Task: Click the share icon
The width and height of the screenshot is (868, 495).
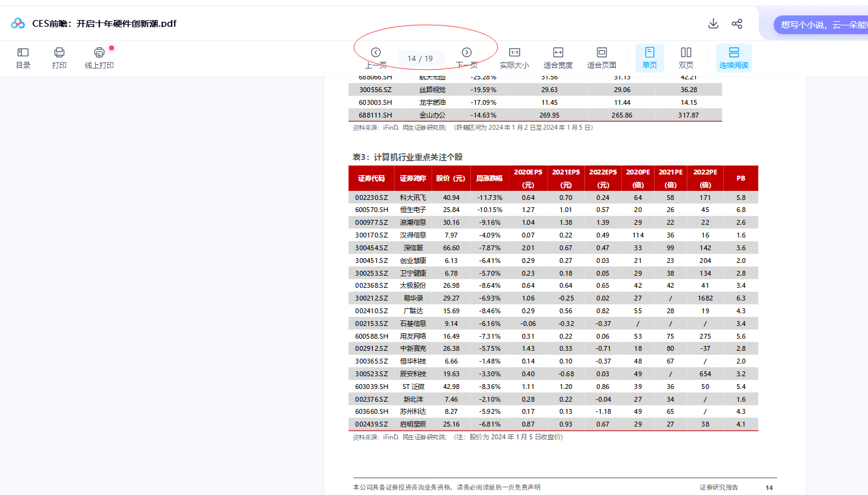Action: pyautogui.click(x=737, y=24)
